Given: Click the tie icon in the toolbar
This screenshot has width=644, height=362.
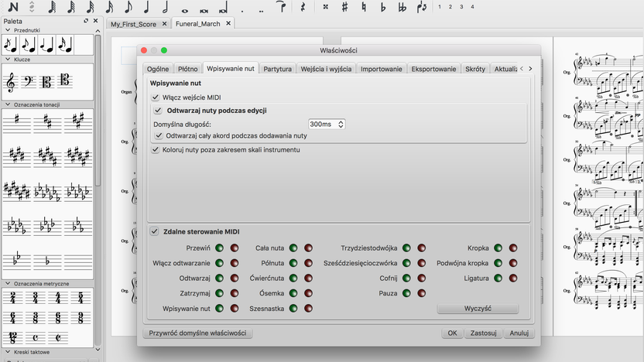Looking at the screenshot, I should pyautogui.click(x=282, y=6).
